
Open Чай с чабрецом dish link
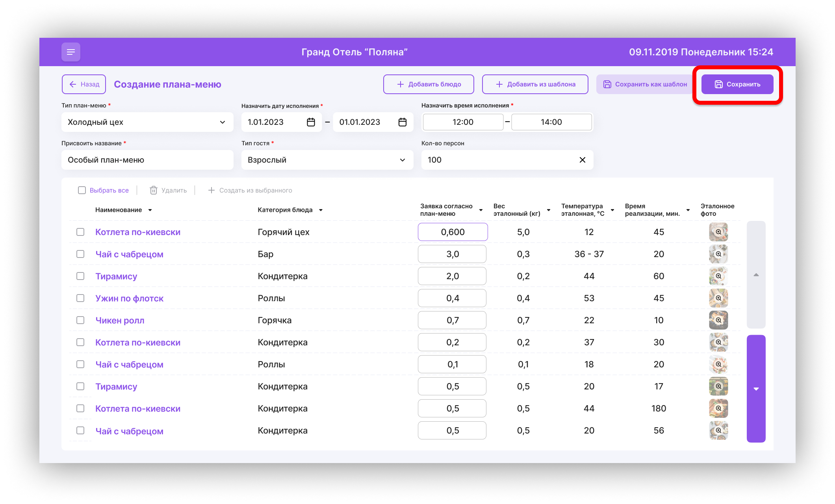coord(129,254)
